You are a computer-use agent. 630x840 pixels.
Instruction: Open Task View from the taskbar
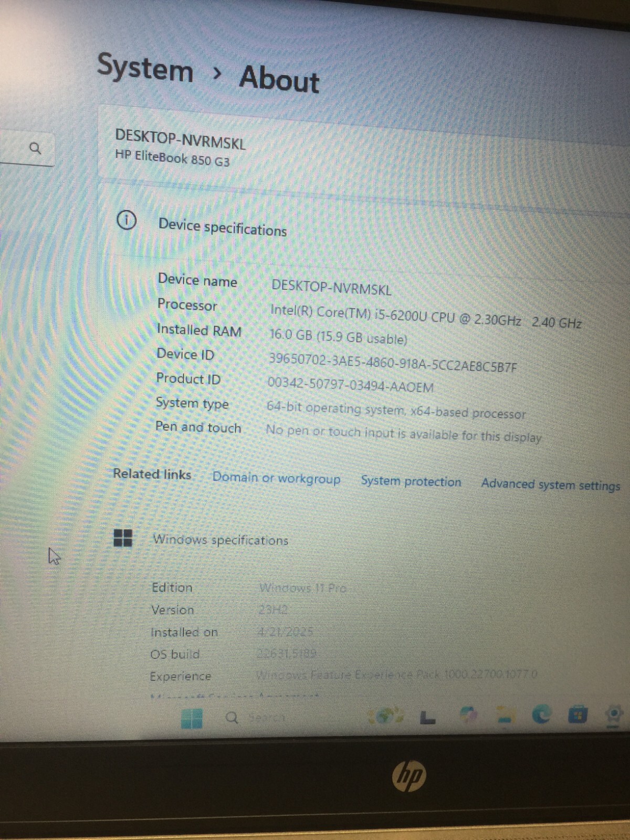pos(428,717)
